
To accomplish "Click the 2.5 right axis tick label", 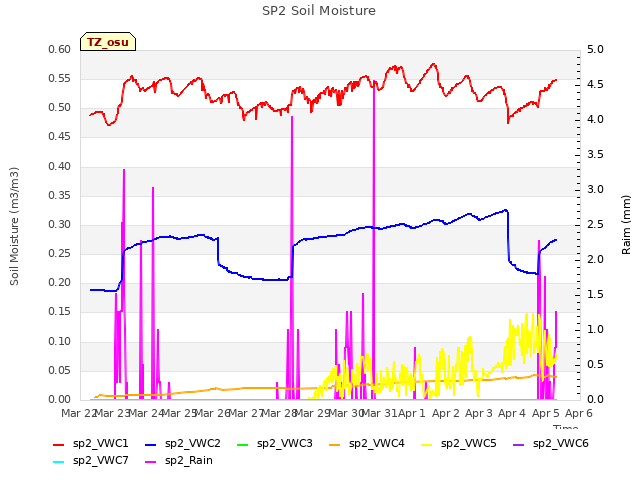I will coord(595,224).
